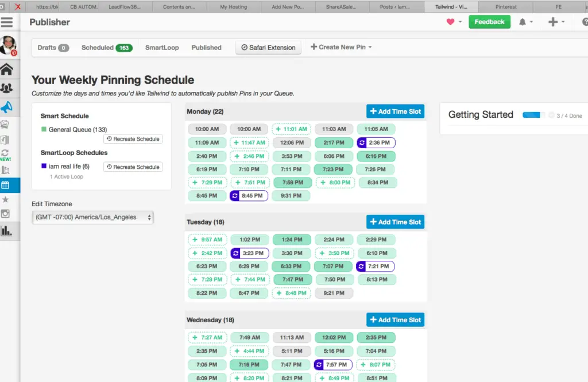This screenshot has height=382, width=588.
Task: Open the Instagram sidebar icon
Action: coord(5,214)
